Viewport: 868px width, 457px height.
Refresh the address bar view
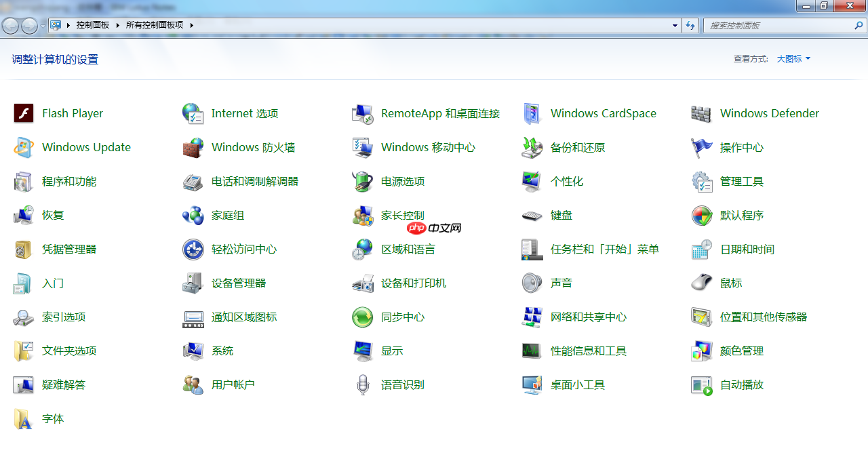(690, 25)
